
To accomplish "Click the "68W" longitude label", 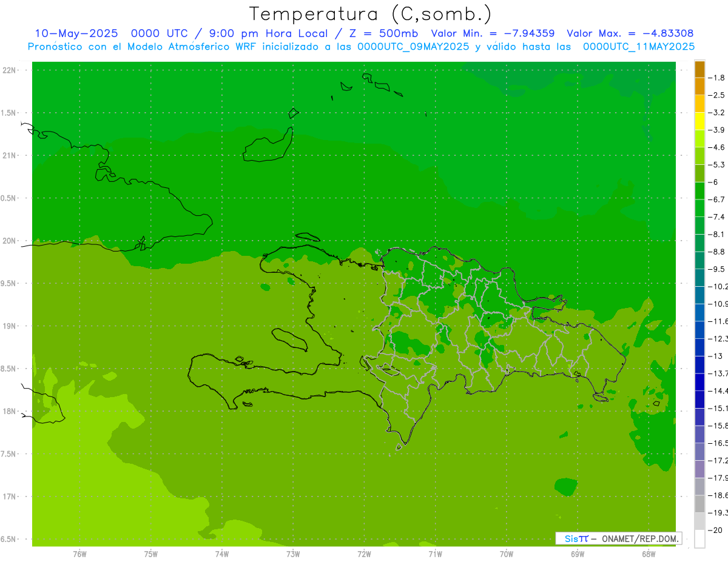I will [649, 554].
